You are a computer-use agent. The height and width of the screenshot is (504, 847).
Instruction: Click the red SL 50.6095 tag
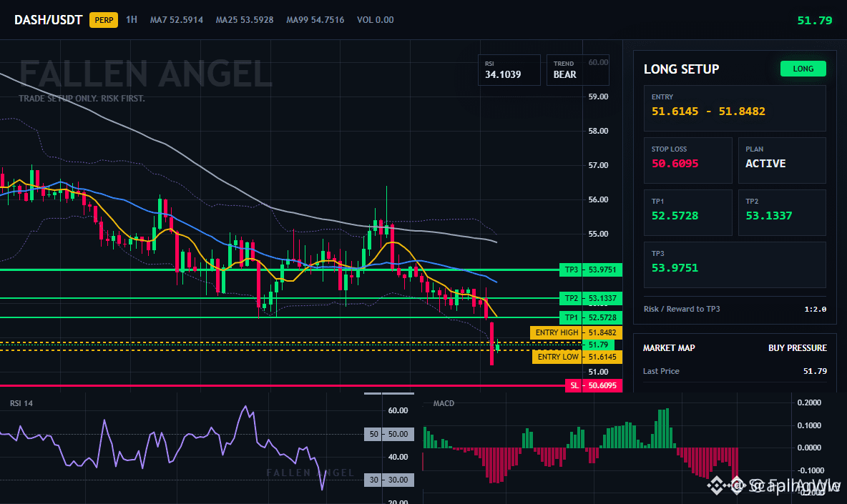pos(594,385)
